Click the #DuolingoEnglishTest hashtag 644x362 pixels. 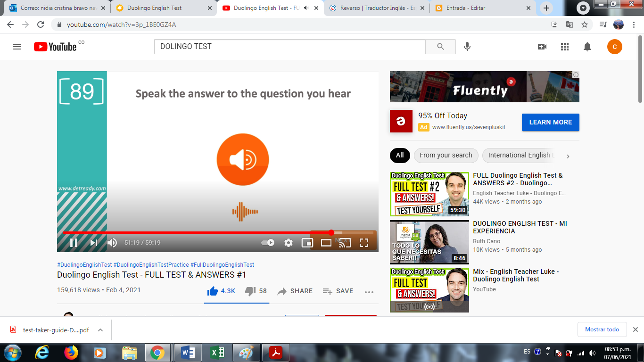click(x=84, y=265)
